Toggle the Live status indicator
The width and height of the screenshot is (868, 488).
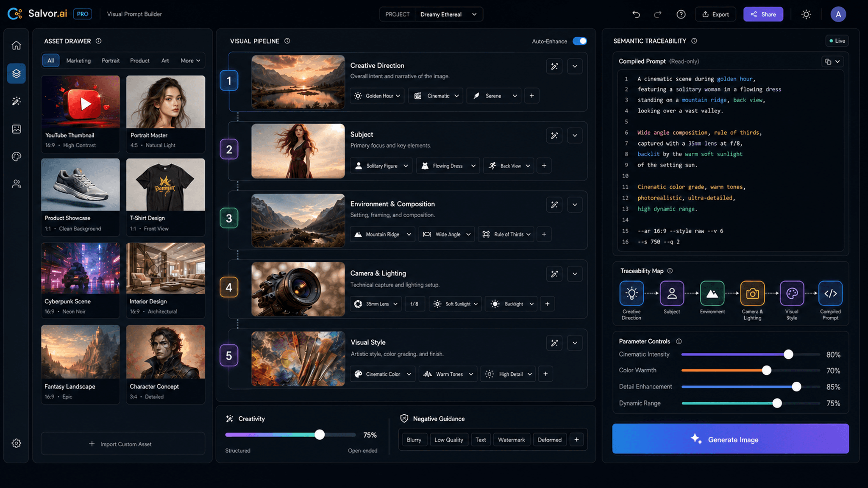coord(837,41)
